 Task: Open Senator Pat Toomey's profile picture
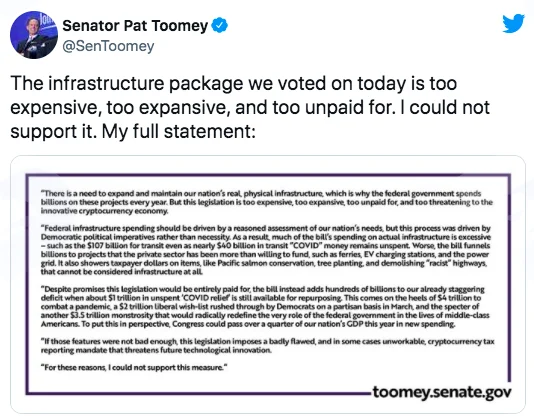click(x=34, y=35)
